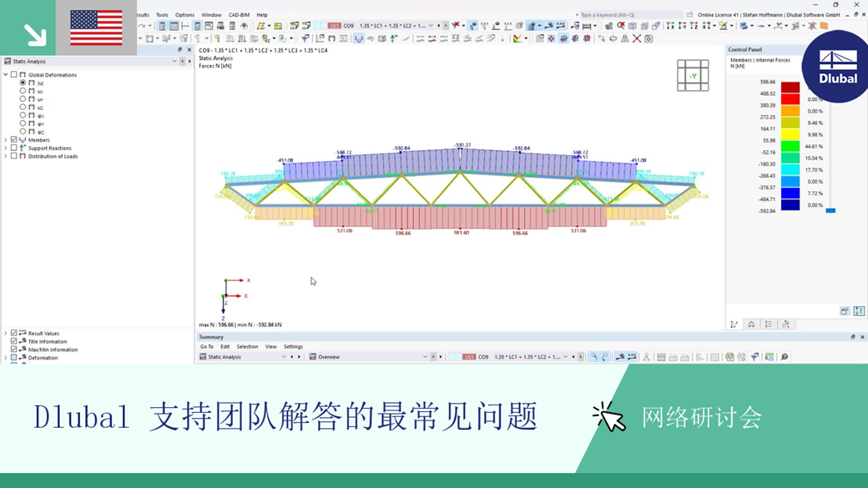Click the orange block icon at toolbar end

(x=823, y=26)
